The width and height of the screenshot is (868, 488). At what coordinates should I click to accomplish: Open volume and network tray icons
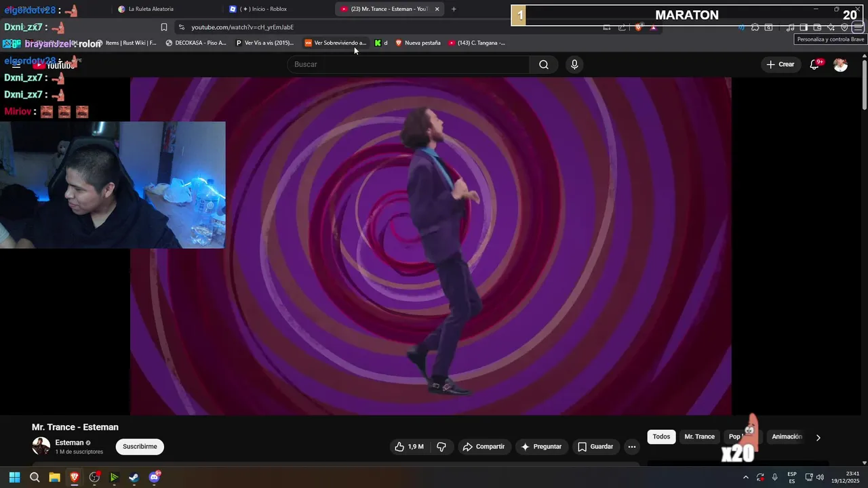pos(814,477)
